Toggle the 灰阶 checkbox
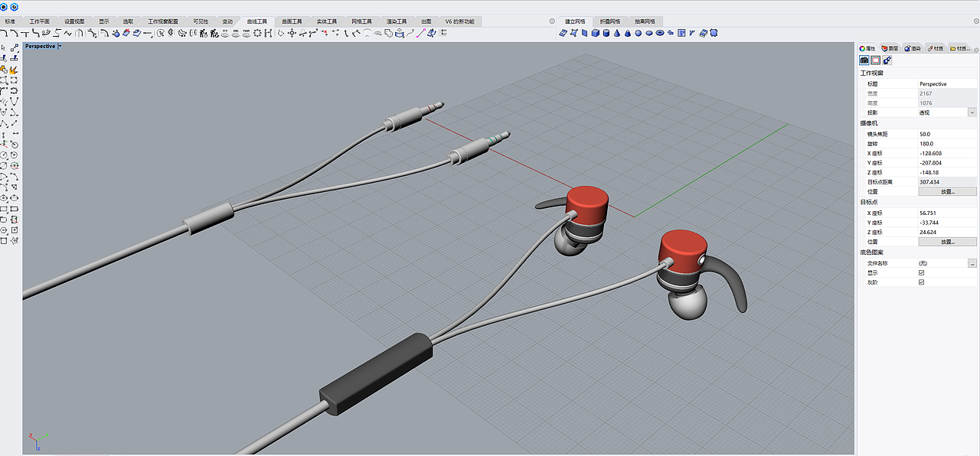Screen dimensions: 980x456 pos(922,282)
